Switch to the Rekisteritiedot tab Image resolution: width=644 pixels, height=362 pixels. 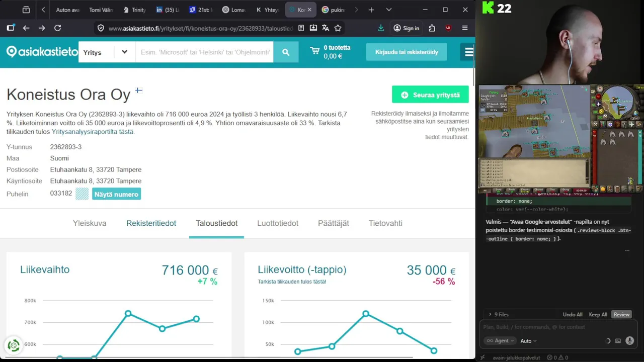(151, 223)
